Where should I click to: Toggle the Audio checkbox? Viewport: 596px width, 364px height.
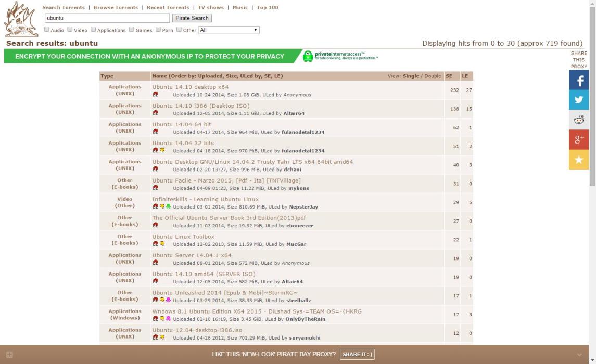tap(47, 29)
